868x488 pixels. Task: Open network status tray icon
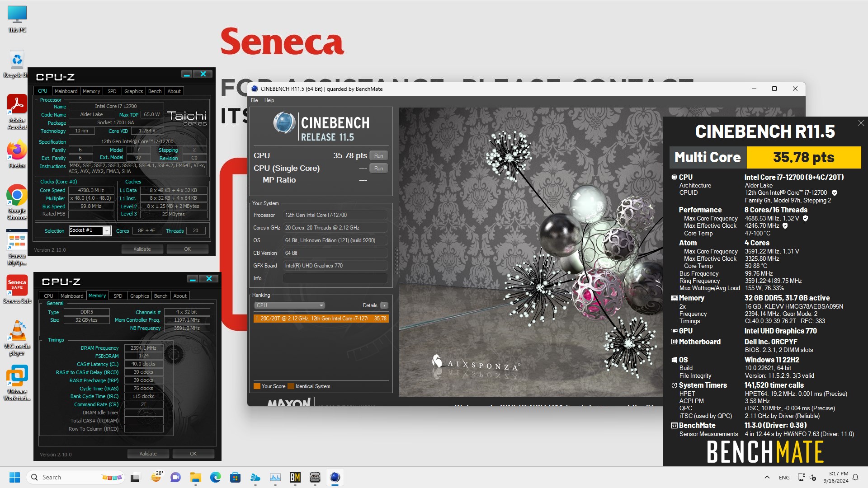click(x=801, y=477)
